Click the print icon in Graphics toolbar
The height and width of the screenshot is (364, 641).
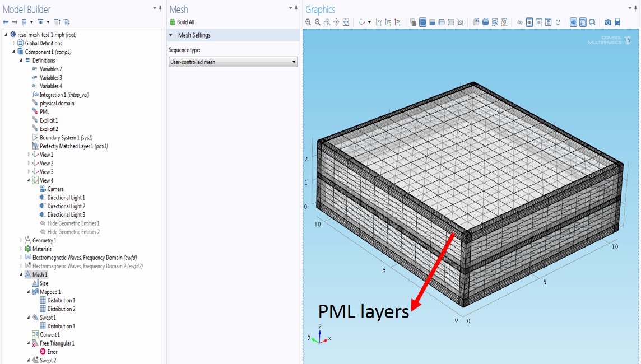pyautogui.click(x=617, y=22)
